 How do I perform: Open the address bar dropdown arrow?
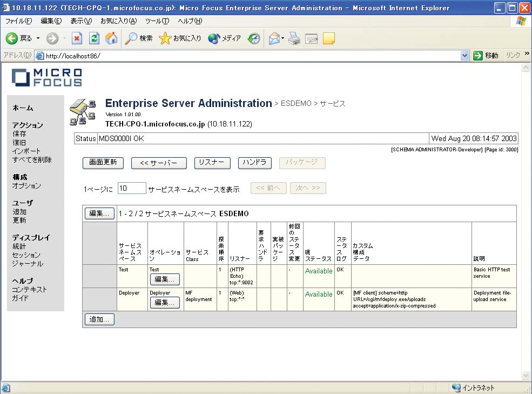pos(465,55)
